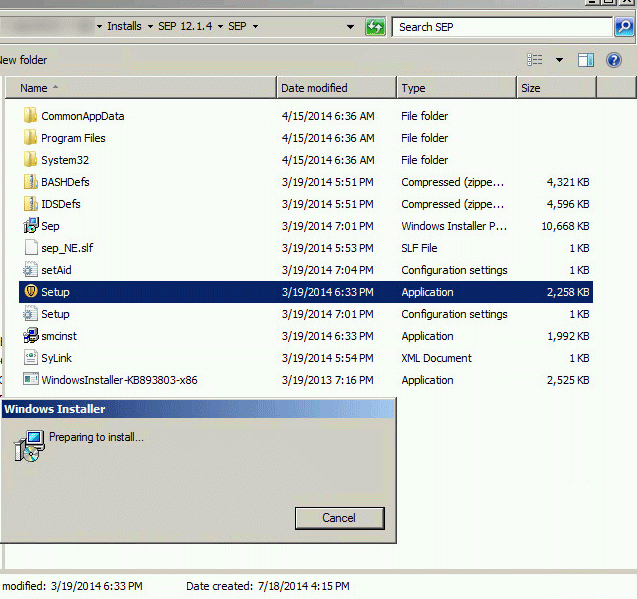Sort the list by Size column header
The image size is (638, 599).
tap(531, 88)
